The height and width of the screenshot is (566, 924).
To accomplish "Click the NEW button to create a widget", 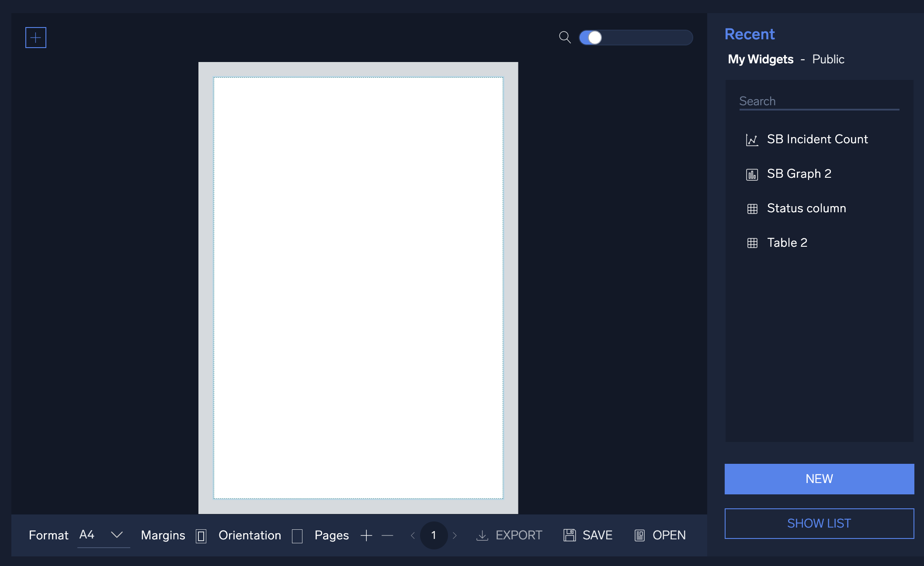I will pos(819,479).
